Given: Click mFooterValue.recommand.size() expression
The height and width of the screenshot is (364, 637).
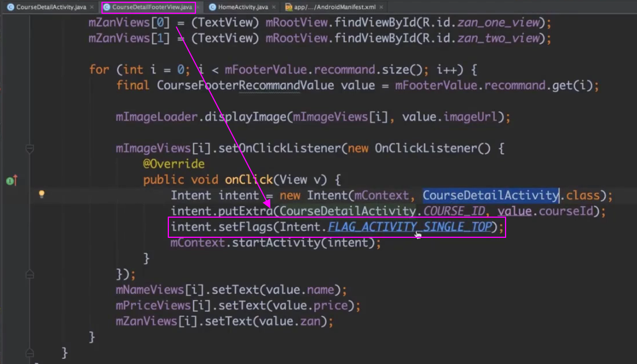Looking at the screenshot, I should [x=324, y=69].
